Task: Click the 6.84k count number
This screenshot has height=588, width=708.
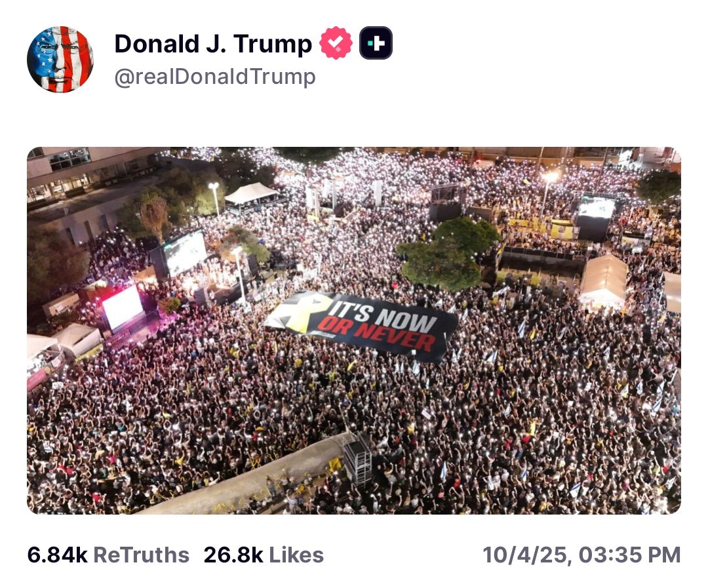Action: click(x=57, y=555)
